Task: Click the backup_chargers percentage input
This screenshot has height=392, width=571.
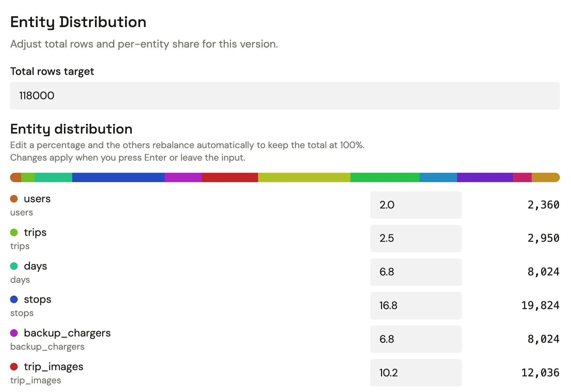Action: pyautogui.click(x=416, y=339)
